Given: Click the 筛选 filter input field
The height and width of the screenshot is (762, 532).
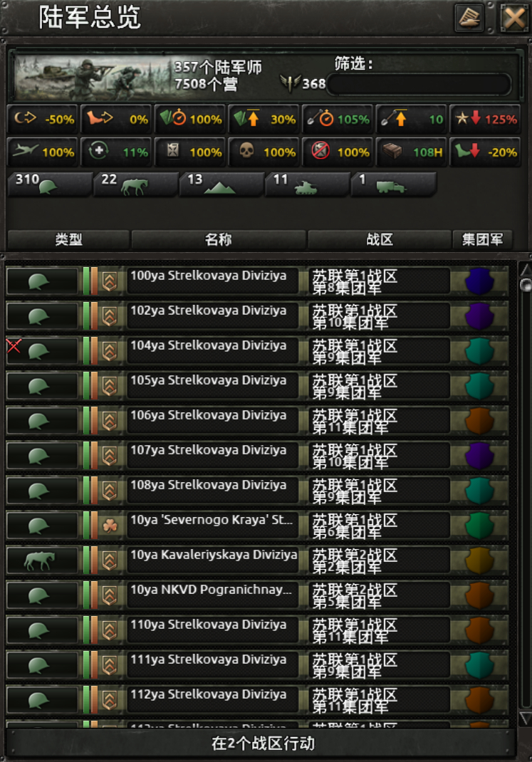Looking at the screenshot, I should coord(419,84).
